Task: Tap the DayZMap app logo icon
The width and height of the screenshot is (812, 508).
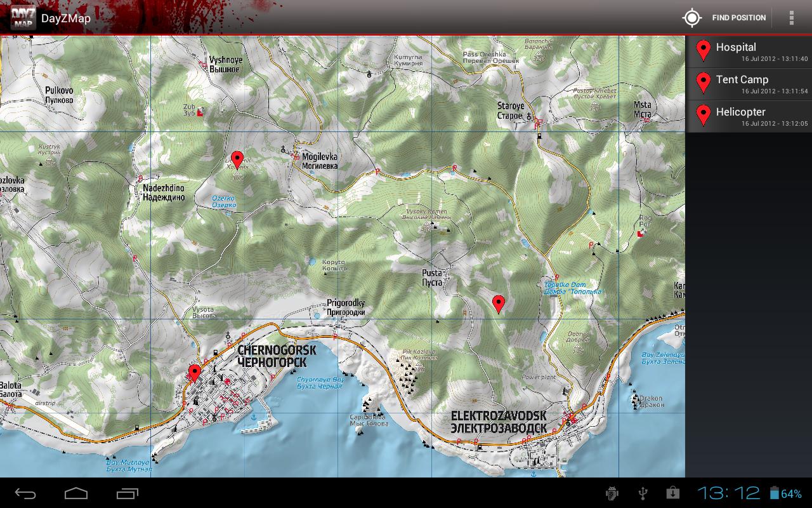Action: pos(23,18)
